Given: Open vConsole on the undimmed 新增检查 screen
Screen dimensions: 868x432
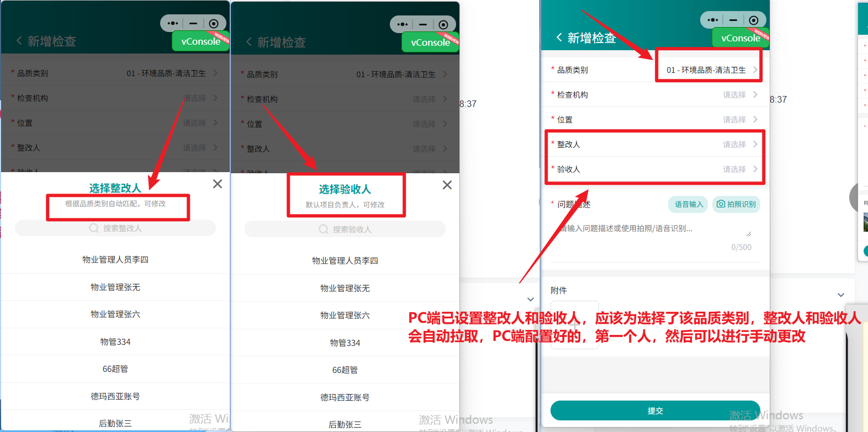Looking at the screenshot, I should coord(740,38).
